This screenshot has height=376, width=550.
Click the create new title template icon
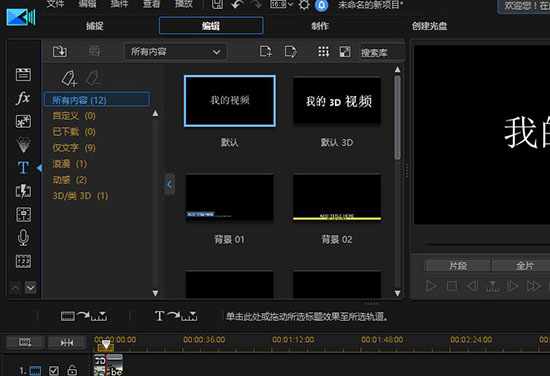[266, 52]
